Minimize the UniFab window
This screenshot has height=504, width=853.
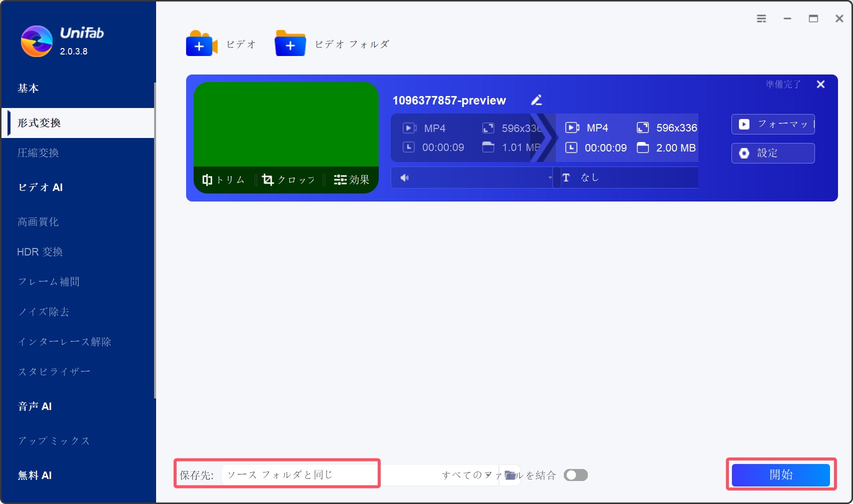787,18
